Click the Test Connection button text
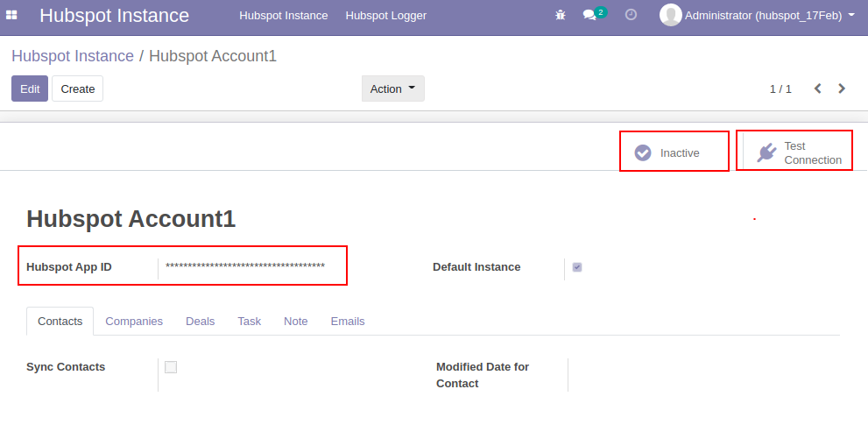 pyautogui.click(x=813, y=153)
